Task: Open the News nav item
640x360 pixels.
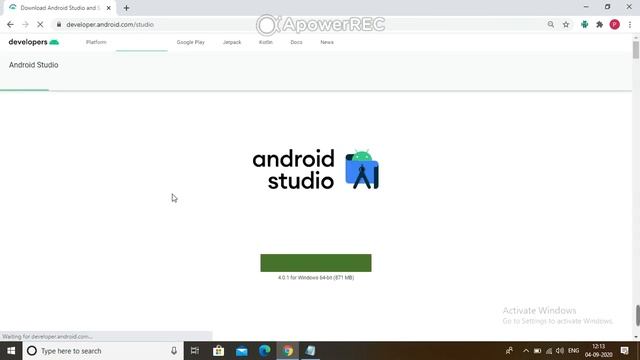Action: click(327, 42)
